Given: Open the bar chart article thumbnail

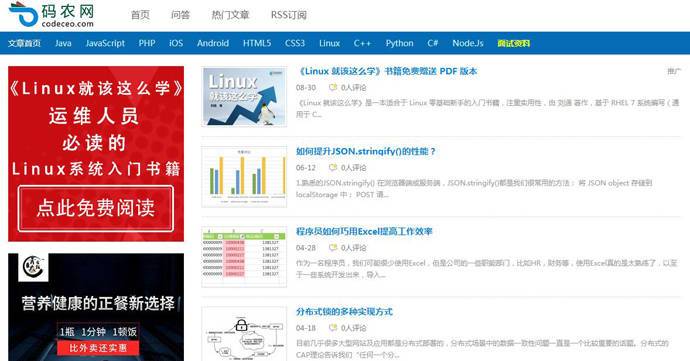Looking at the screenshot, I should [x=244, y=177].
